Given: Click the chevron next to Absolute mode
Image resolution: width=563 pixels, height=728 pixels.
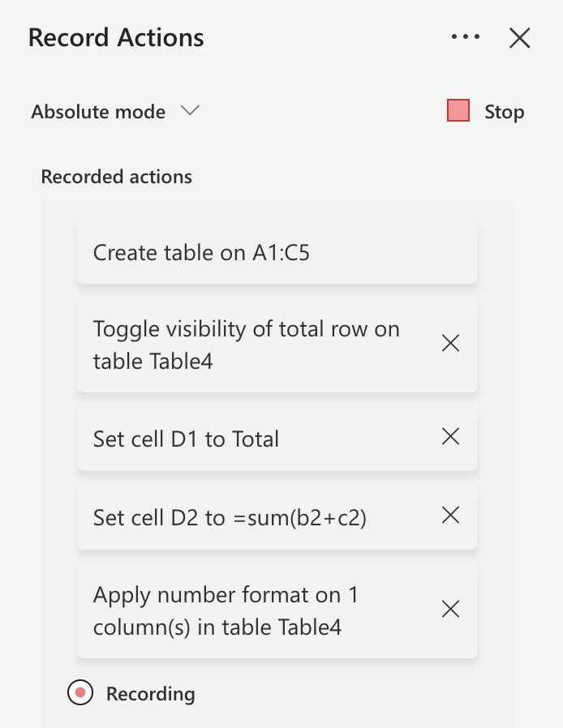Looking at the screenshot, I should click(189, 112).
